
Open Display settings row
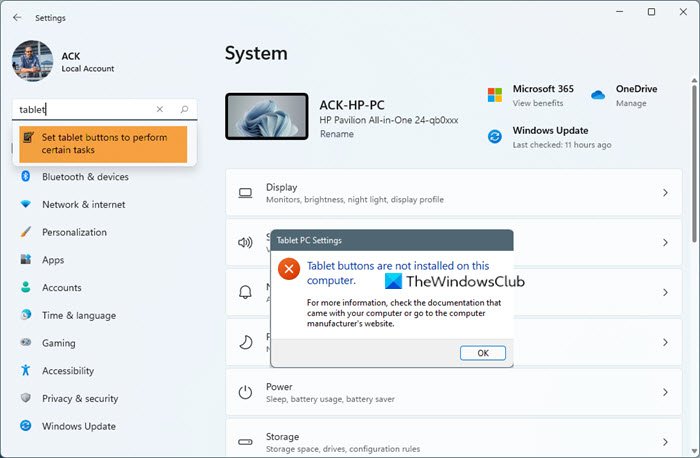454,193
